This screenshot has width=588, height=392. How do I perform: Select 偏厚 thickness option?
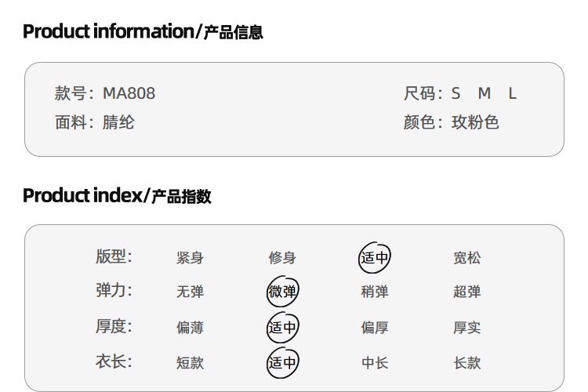[x=375, y=328]
